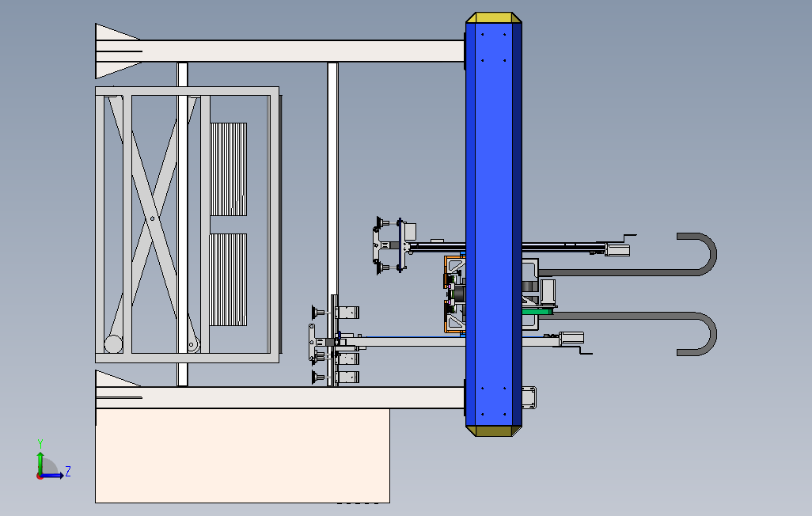Click the red origin ball of the triad
812x516 pixels.
point(40,476)
